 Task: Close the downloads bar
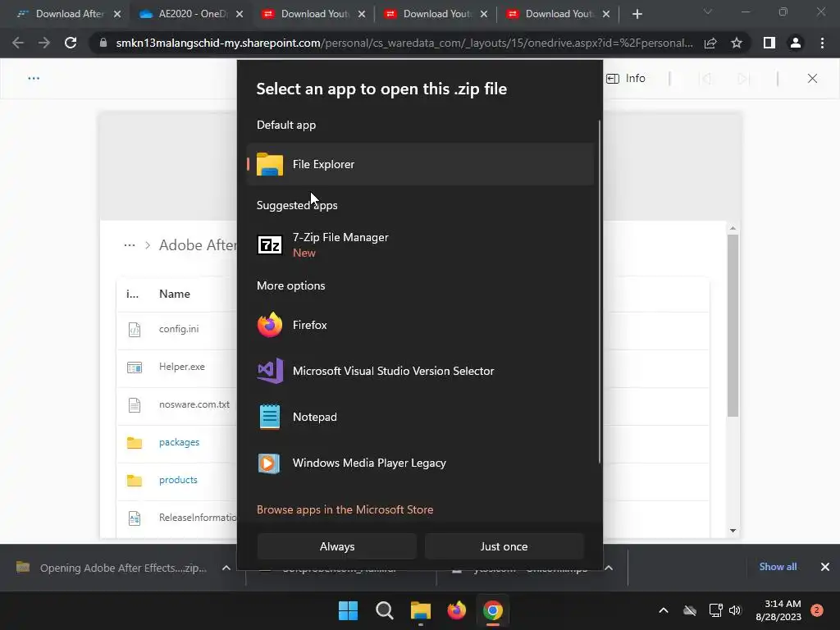pos(825,567)
